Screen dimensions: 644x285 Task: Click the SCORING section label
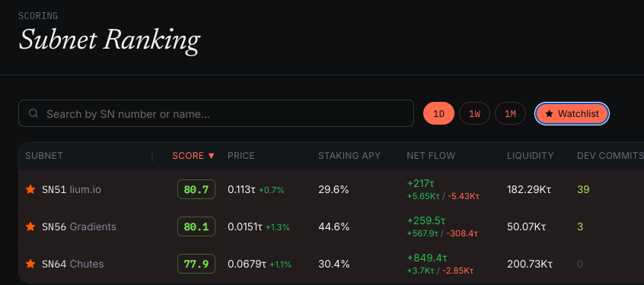pyautogui.click(x=38, y=16)
